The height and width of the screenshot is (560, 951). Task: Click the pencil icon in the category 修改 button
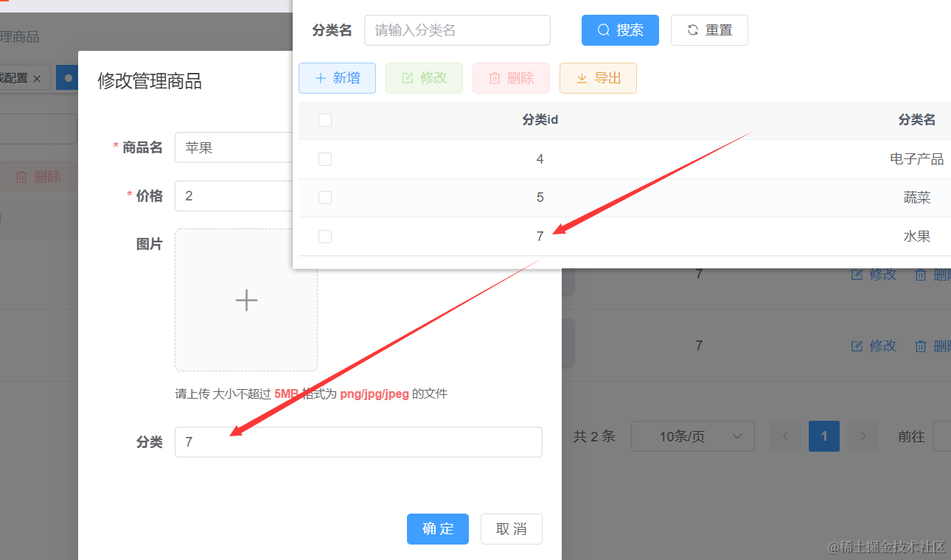click(407, 78)
